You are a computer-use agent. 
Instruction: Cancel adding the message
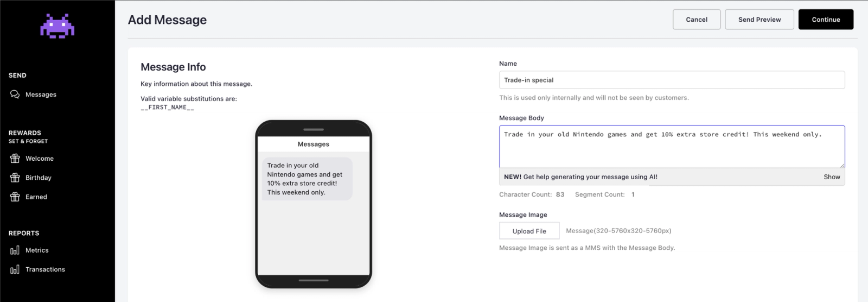697,20
